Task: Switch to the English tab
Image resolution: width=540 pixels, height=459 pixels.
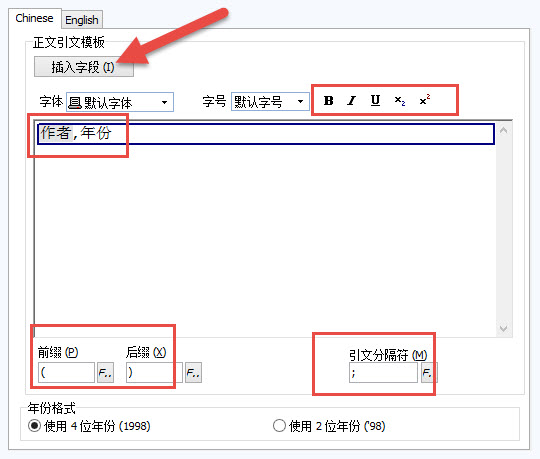Action: coord(82,20)
